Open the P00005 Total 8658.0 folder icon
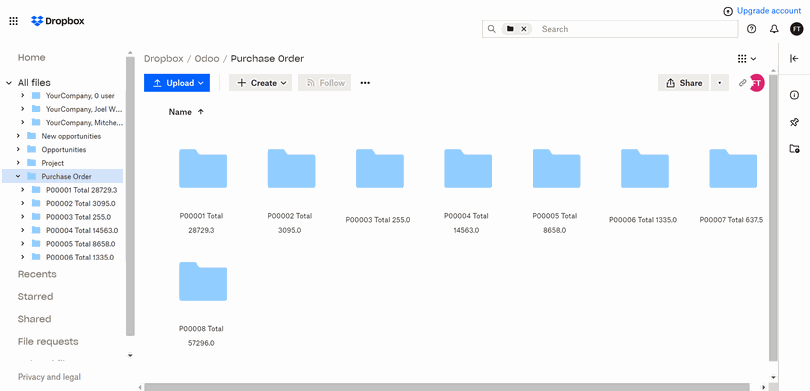810x391 pixels. (556, 168)
